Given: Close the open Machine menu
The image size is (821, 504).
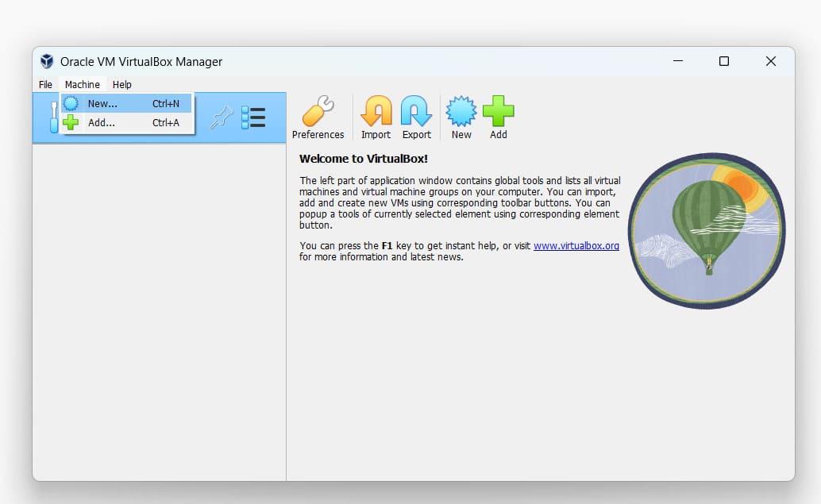Looking at the screenshot, I should [x=83, y=84].
